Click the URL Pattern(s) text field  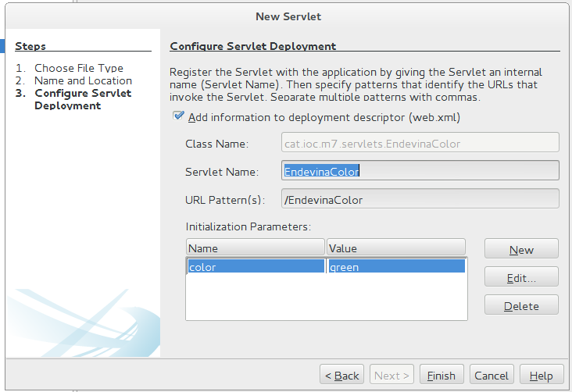[x=420, y=199]
